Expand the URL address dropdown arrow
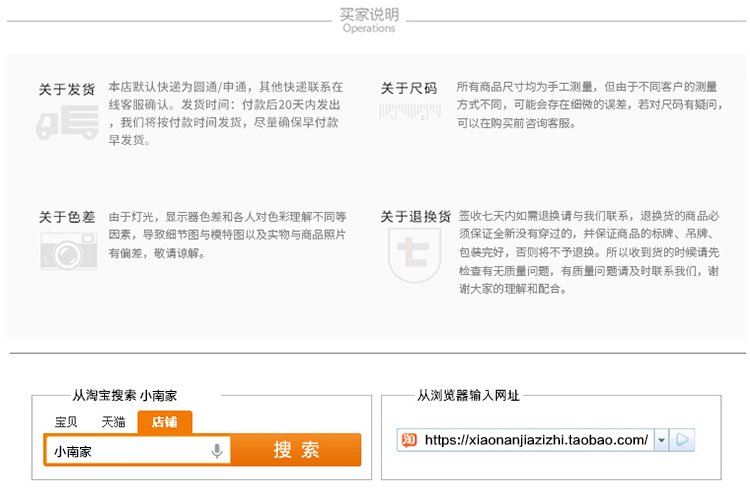The width and height of the screenshot is (750, 491). click(661, 440)
